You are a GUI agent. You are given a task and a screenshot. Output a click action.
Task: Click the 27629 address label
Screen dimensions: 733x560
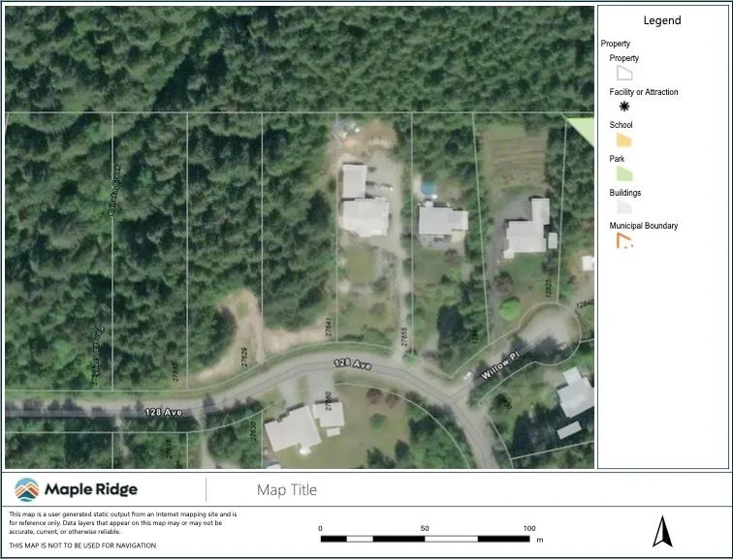click(x=244, y=356)
